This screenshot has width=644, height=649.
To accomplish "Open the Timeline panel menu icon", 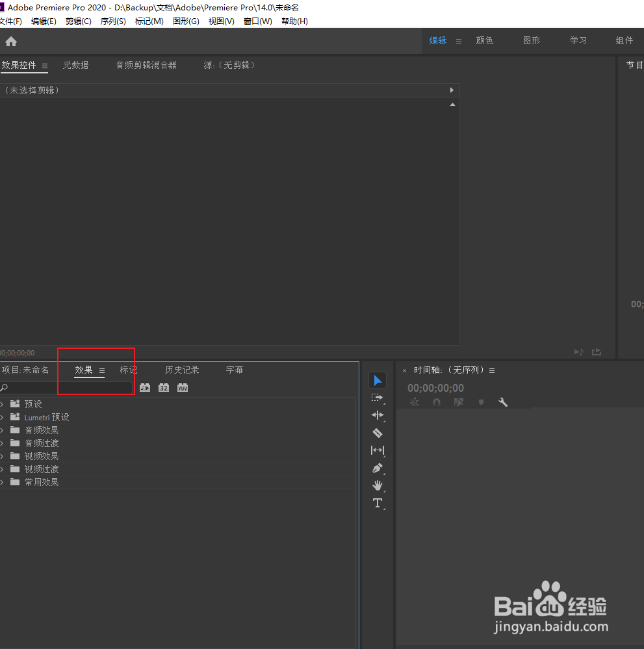I will tap(492, 370).
